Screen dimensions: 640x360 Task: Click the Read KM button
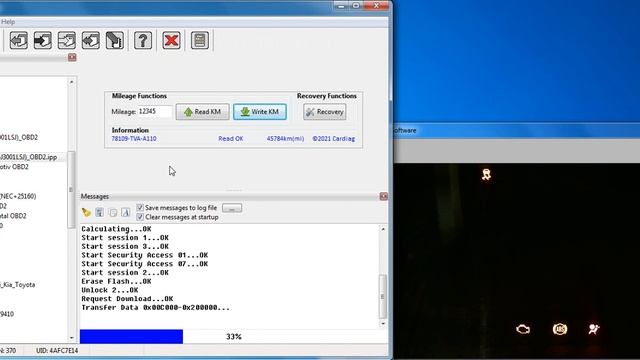[x=202, y=112]
